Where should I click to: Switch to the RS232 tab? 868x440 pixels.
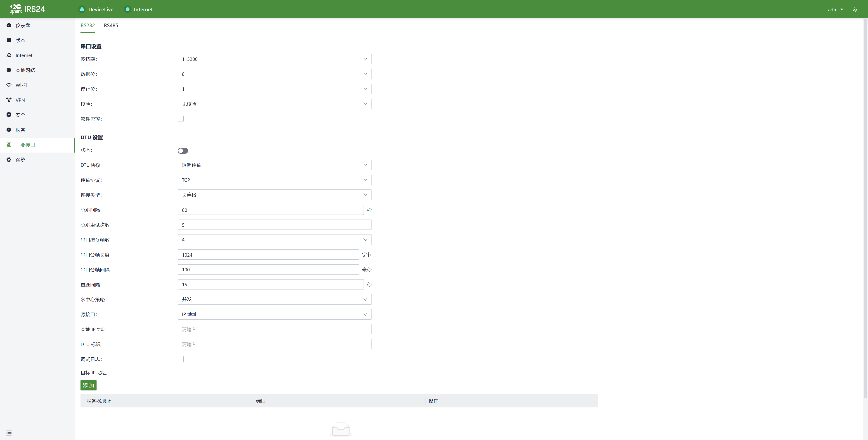coord(88,25)
